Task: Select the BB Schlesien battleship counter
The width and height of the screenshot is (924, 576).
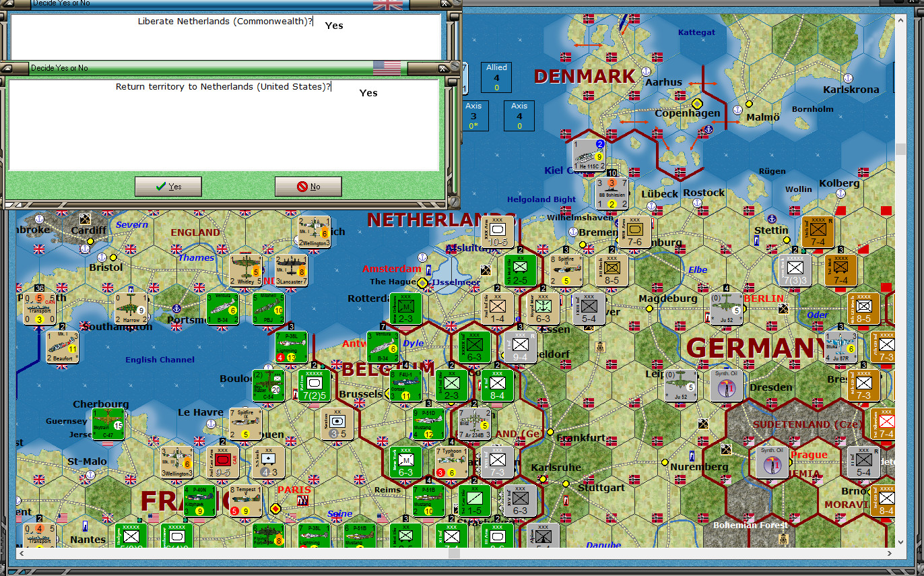Action: (612, 193)
